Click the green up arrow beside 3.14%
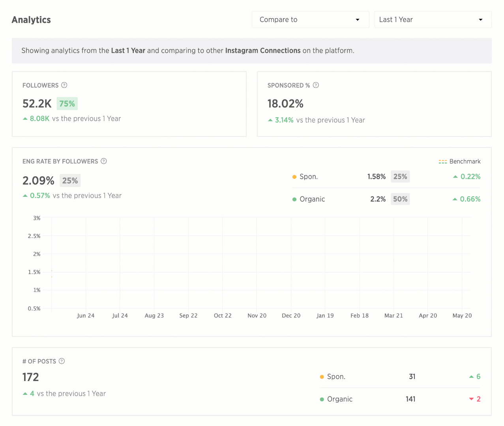504x426 pixels. pos(270,120)
